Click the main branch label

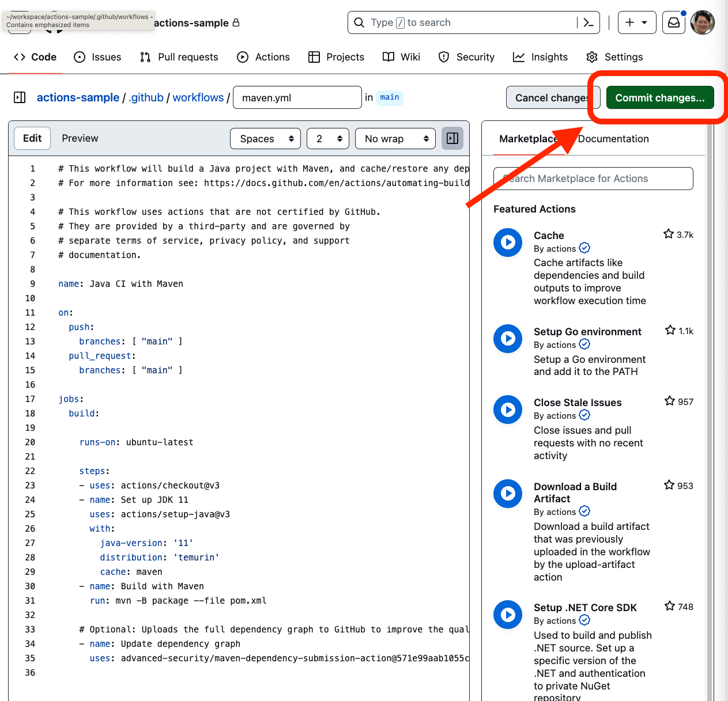390,97
